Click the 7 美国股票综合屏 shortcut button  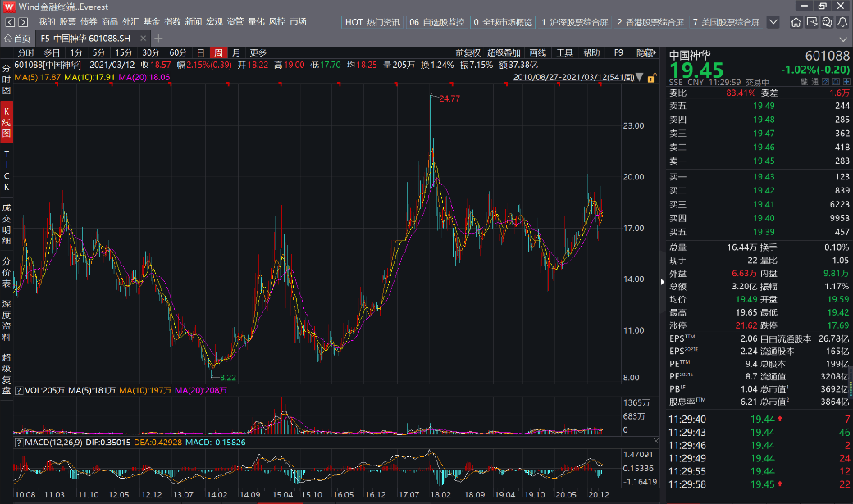point(726,22)
